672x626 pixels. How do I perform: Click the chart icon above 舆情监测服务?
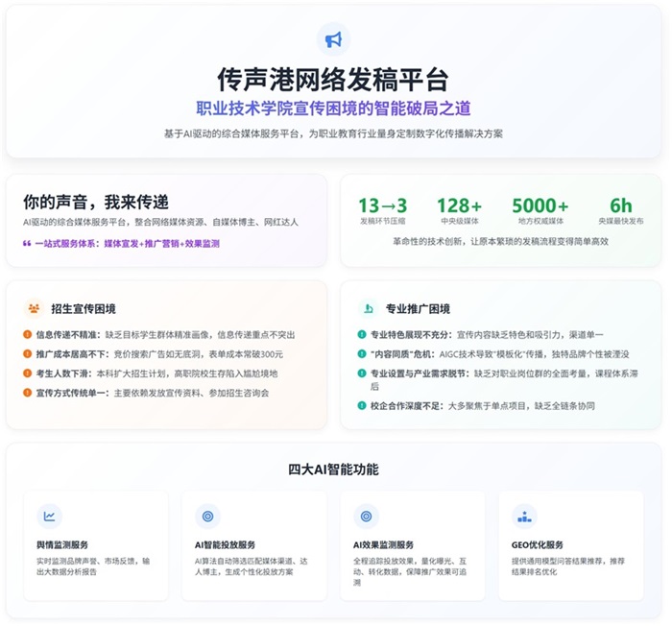click(49, 517)
